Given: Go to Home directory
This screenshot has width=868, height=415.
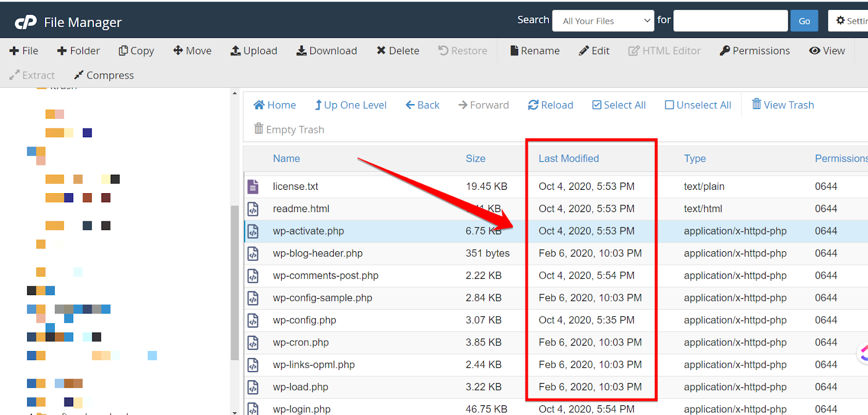Looking at the screenshot, I should [x=275, y=105].
